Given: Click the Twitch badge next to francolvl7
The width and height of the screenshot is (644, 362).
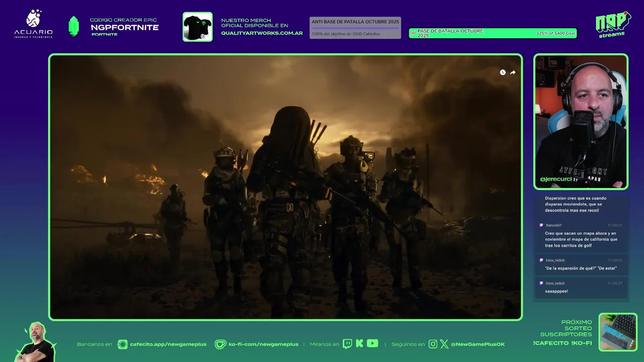Looking at the screenshot, I should click(x=541, y=225).
